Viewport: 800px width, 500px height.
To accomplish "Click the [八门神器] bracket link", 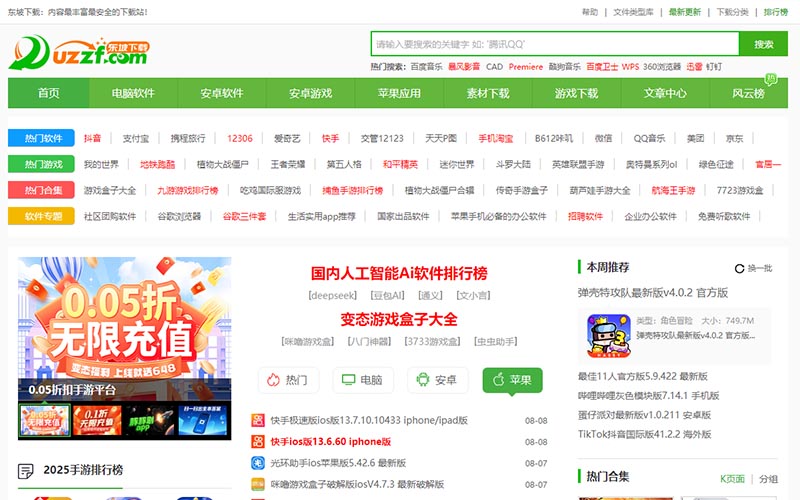I will [x=369, y=341].
